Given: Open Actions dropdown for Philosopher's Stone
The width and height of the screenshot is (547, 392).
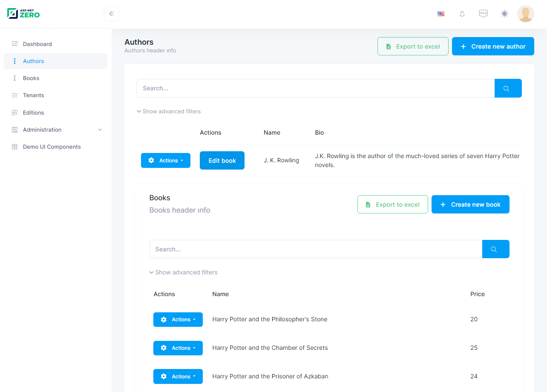Looking at the screenshot, I should [178, 320].
